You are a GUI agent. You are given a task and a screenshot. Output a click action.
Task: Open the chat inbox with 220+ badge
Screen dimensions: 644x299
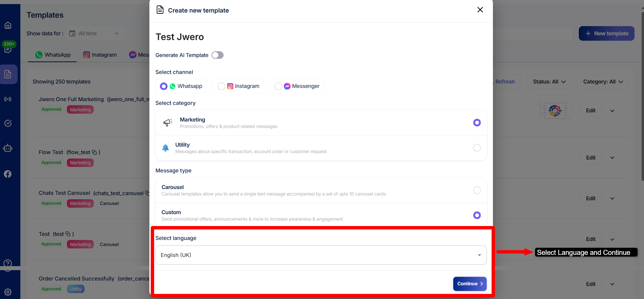[x=8, y=50]
